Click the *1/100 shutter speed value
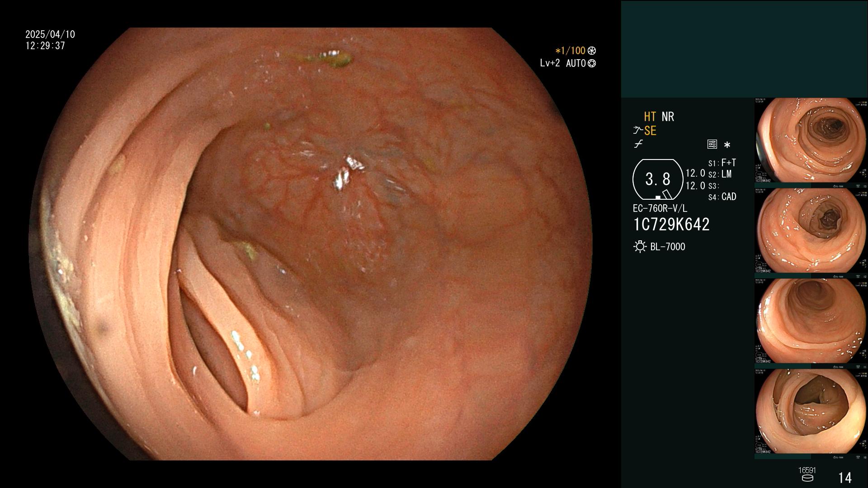 571,51
